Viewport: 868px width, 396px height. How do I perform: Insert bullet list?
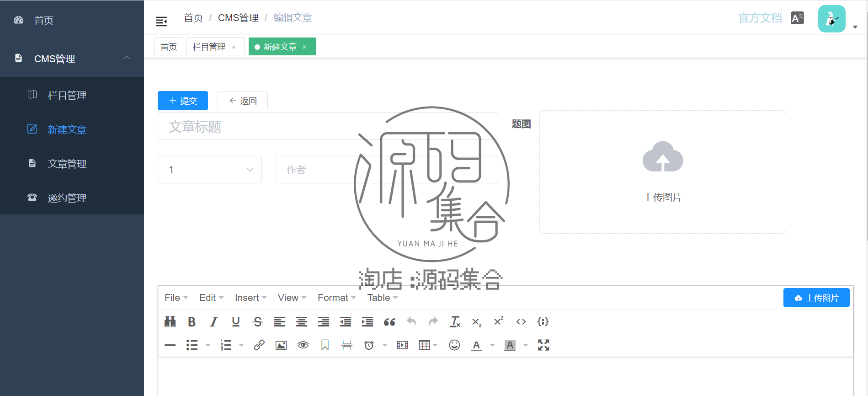pos(192,345)
